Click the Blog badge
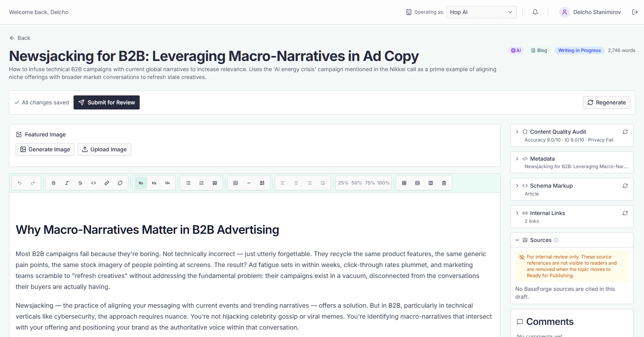644x337 pixels. [539, 50]
